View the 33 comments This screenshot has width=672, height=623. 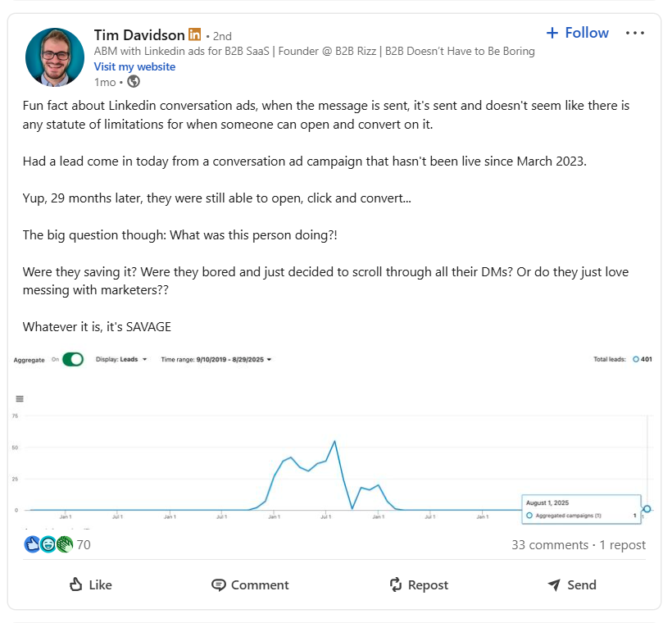coord(550,544)
